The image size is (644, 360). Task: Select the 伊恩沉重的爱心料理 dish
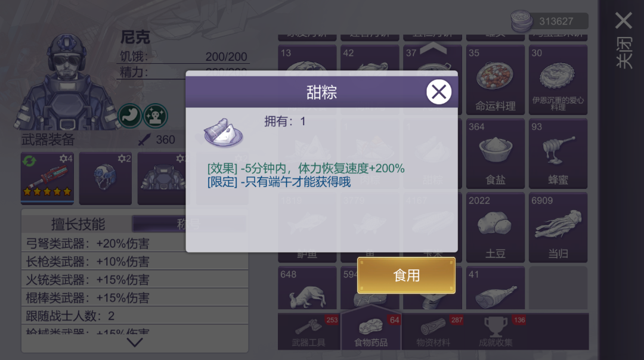[x=558, y=80]
